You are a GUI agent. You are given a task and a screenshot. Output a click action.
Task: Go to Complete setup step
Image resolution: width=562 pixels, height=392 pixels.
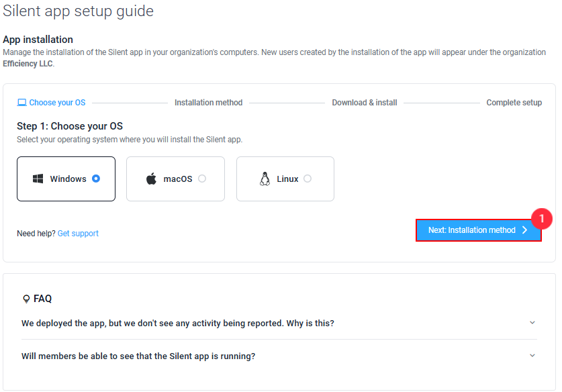click(514, 103)
